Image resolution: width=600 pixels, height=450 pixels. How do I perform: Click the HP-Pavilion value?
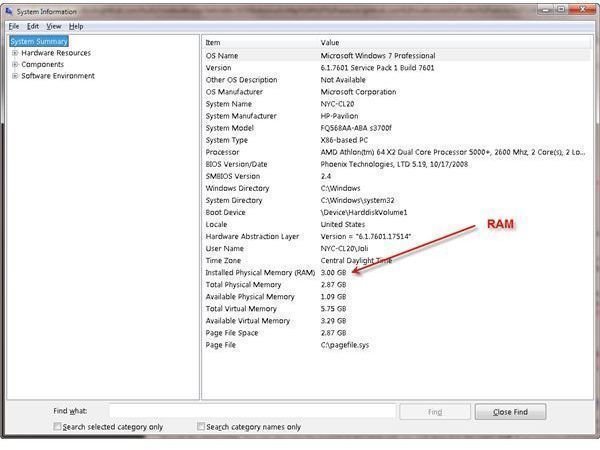click(339, 116)
